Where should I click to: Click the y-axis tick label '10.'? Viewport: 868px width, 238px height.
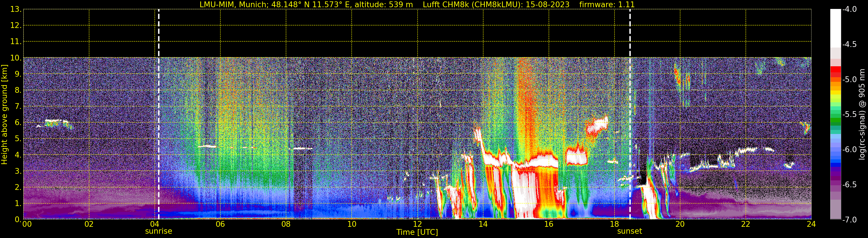point(16,58)
